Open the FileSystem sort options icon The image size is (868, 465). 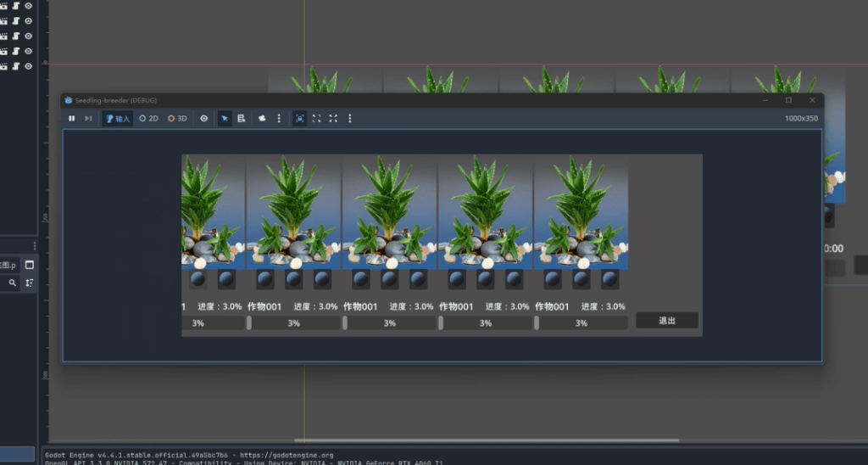[x=30, y=283]
